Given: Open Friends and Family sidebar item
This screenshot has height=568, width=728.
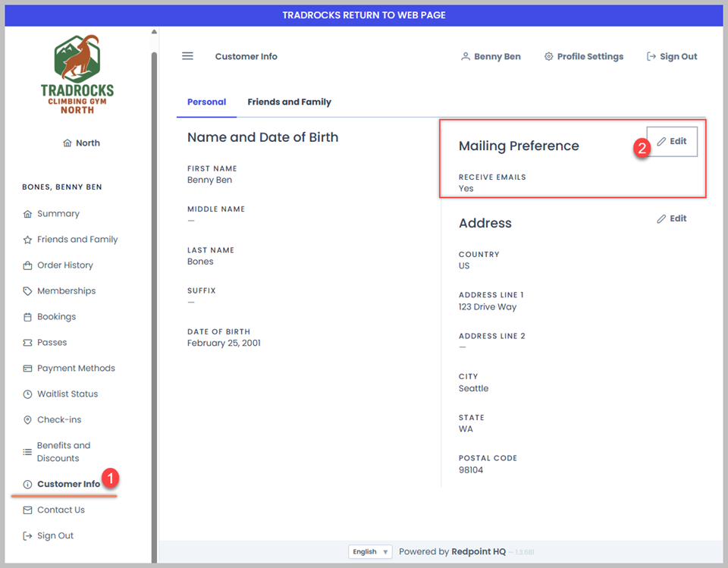Looking at the screenshot, I should click(x=77, y=240).
